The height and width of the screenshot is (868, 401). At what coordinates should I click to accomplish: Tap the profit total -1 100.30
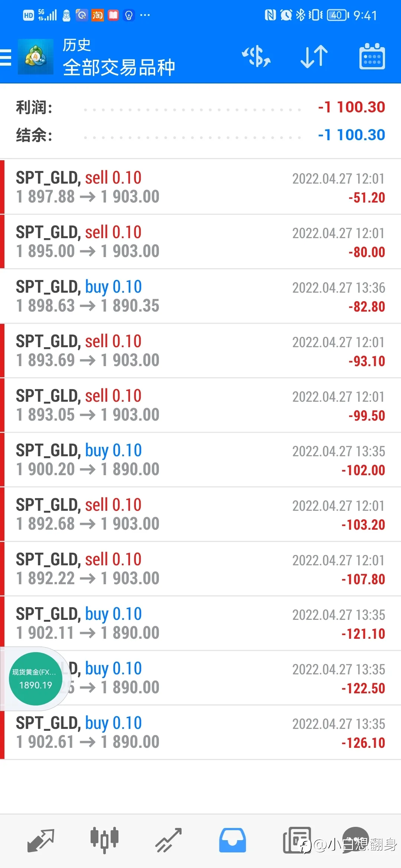point(351,107)
